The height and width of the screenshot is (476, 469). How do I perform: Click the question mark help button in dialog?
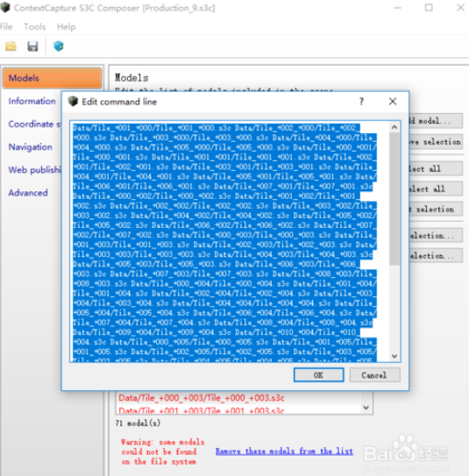tap(361, 102)
